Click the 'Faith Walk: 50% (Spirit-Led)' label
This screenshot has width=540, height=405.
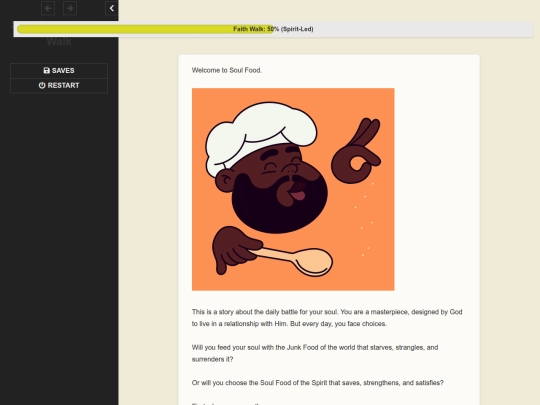(273, 29)
